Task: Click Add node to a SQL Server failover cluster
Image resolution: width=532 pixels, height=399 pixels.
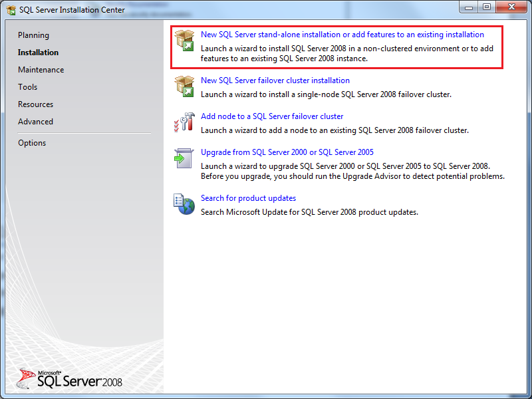Action: coord(272,116)
